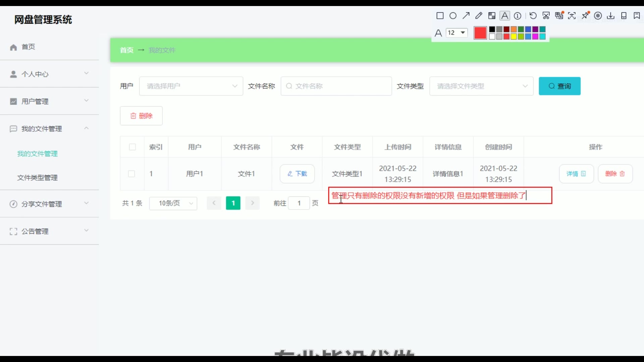Open the font size 12 dropdown

coord(457,33)
